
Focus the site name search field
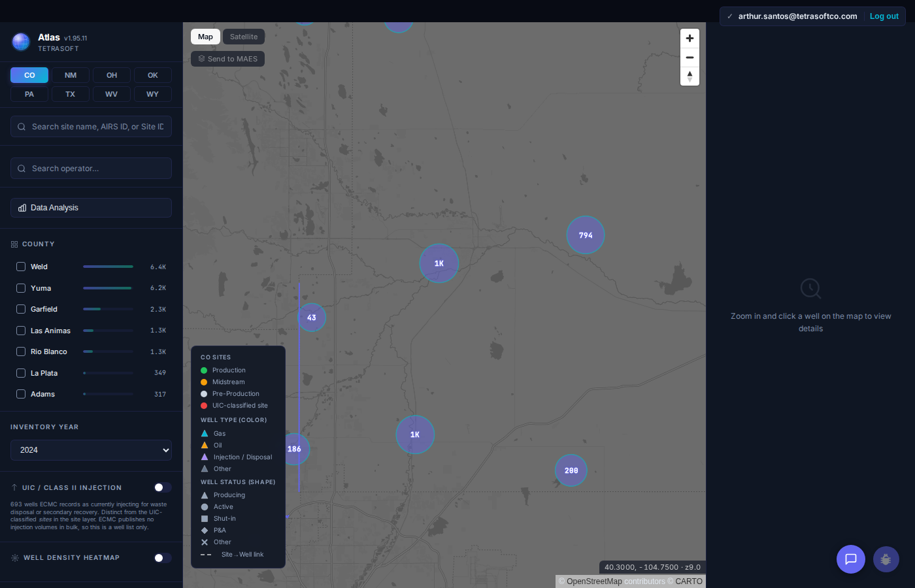(x=91, y=127)
